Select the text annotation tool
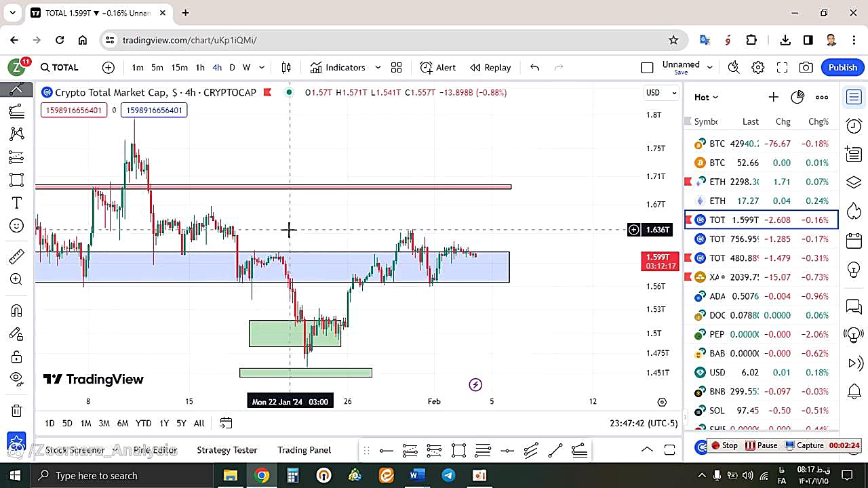Screen dimensions: 868x488 click(x=16, y=203)
